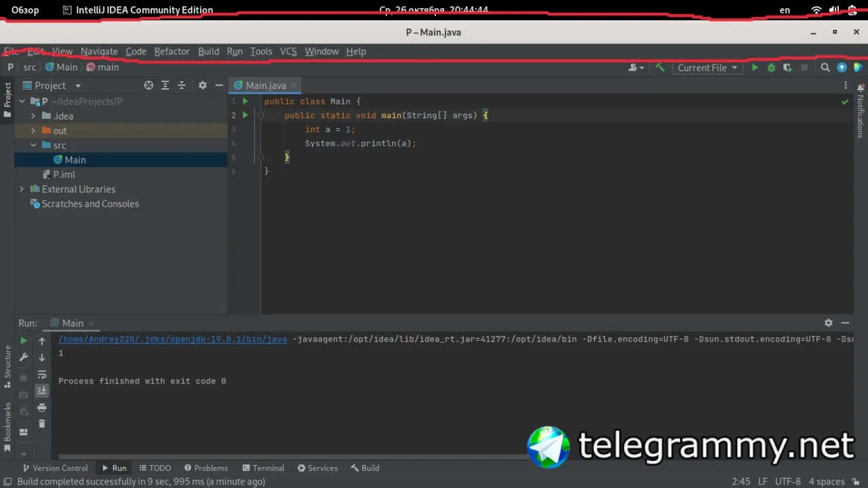Screen dimensions: 868x488
Task: Print console output with printer icon
Action: click(x=42, y=408)
